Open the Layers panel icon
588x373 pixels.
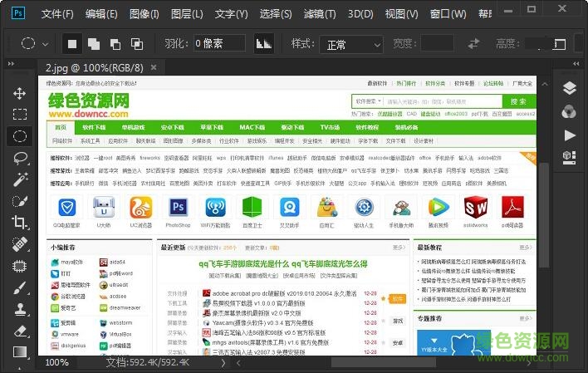(x=569, y=89)
